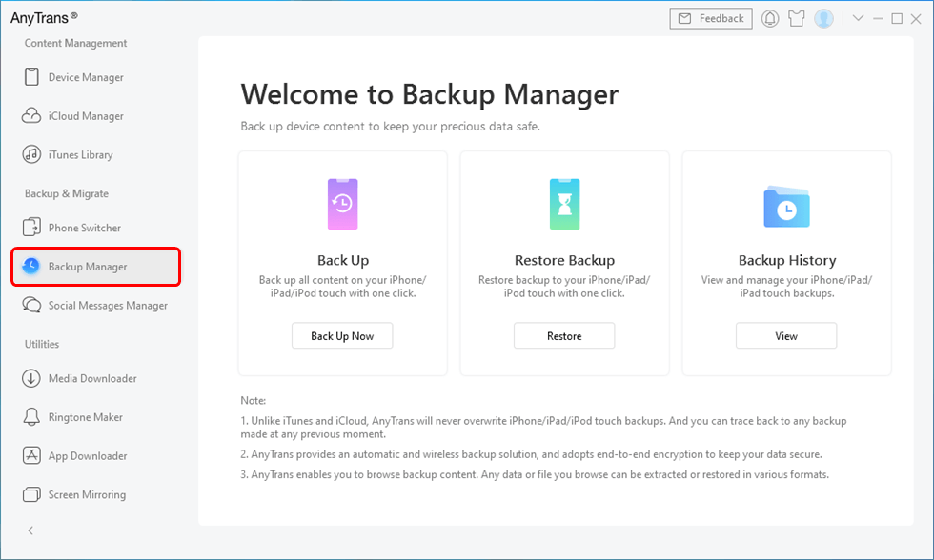This screenshot has width=934, height=560.
Task: Go to Phone Switcher label
Action: pos(85,228)
